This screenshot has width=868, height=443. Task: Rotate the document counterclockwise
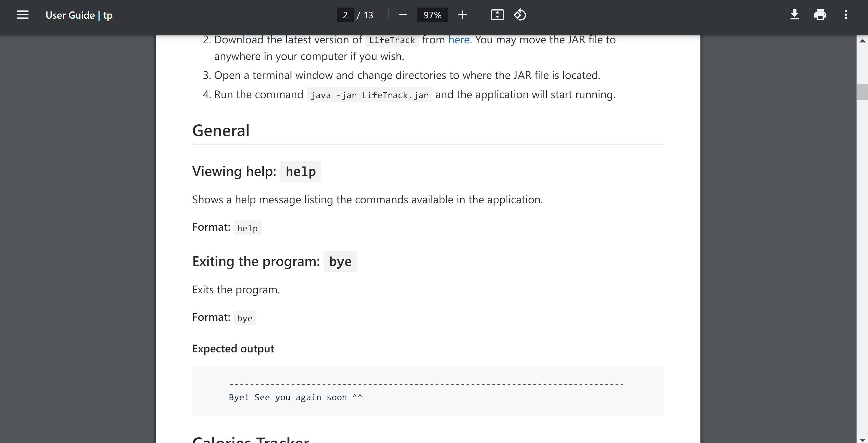coord(520,15)
